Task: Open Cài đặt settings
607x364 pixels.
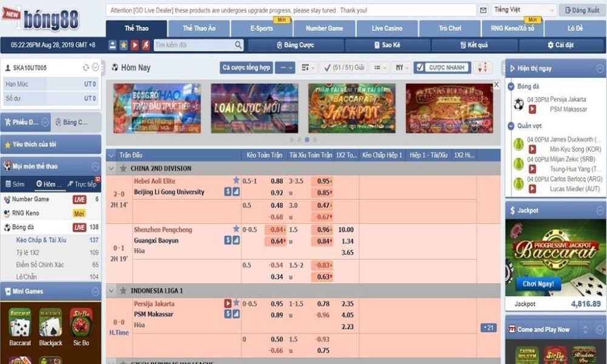Action: point(560,45)
